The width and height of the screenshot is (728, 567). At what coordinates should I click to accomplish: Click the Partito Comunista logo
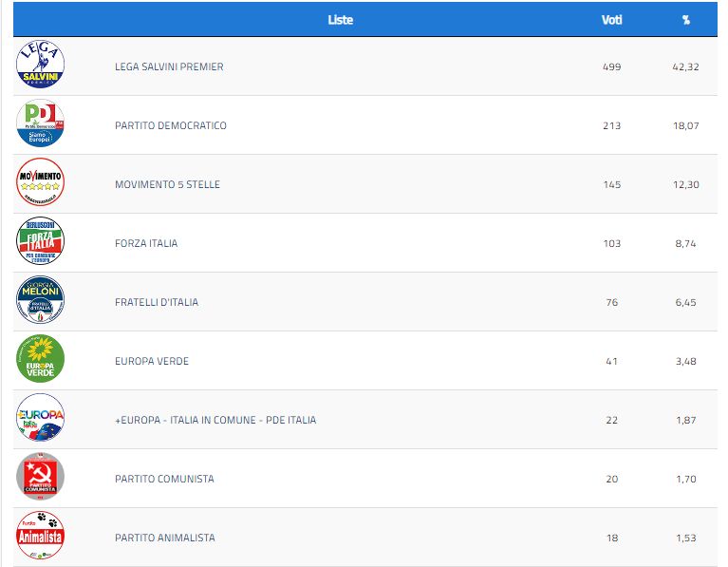pos(40,478)
